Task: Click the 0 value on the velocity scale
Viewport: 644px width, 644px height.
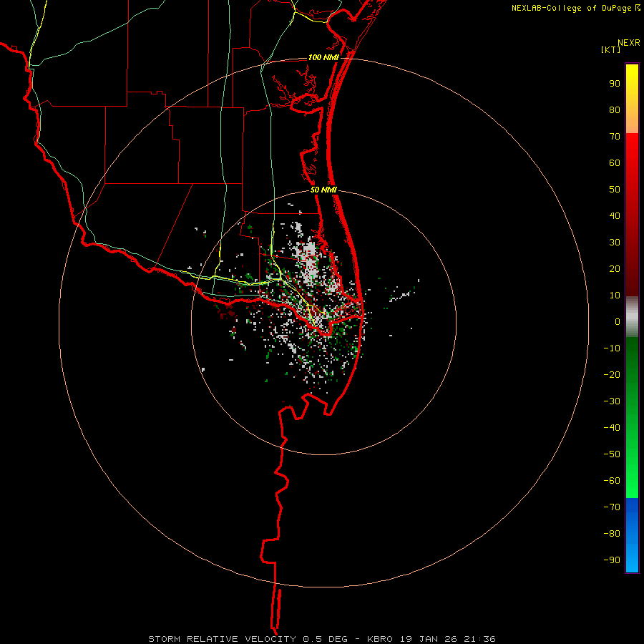Action: pos(618,321)
